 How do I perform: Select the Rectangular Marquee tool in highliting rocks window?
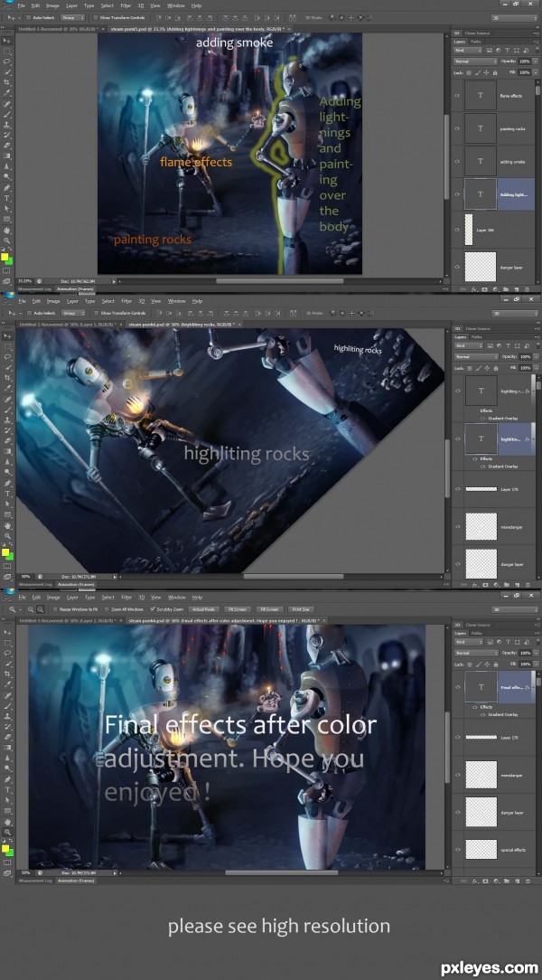pyautogui.click(x=7, y=347)
